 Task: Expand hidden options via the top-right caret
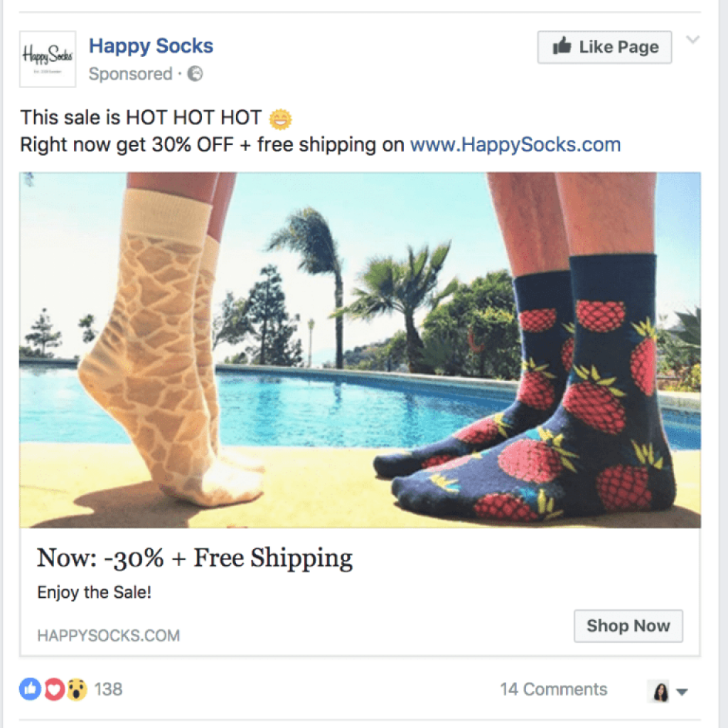click(x=693, y=40)
